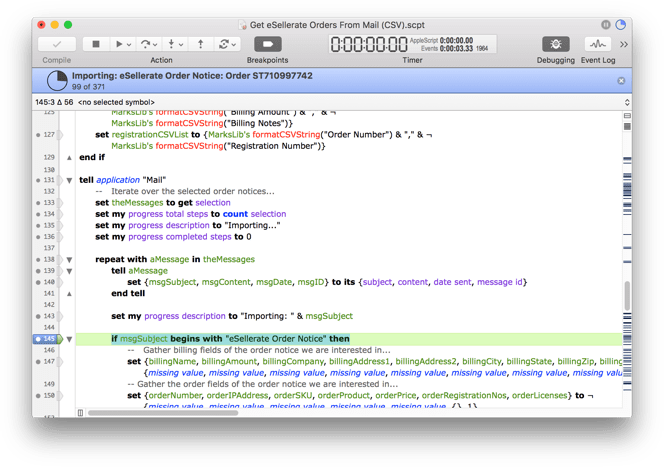Viewport: 664px width, 467px height.
Task: Toggle Debugging mode bug icon
Action: (x=556, y=44)
